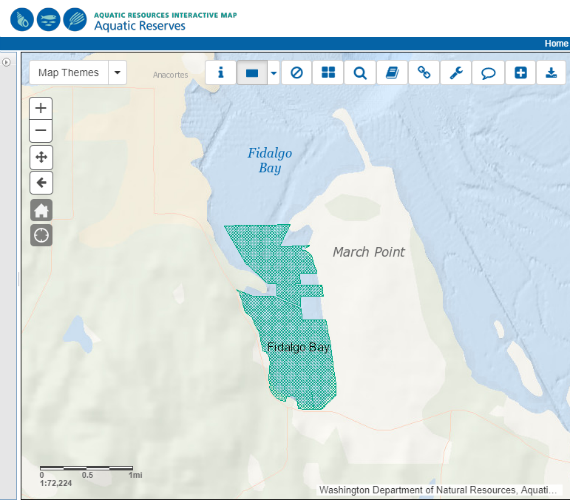Viewport: 570px width, 500px height.
Task: Click the download export icon
Action: (x=551, y=73)
